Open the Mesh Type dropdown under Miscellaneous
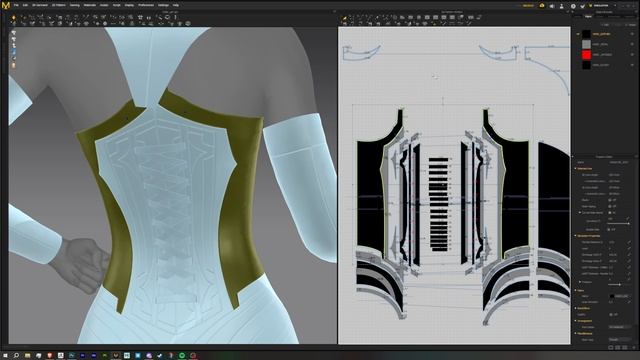Viewport: 640px width, 360px height. coord(620,340)
